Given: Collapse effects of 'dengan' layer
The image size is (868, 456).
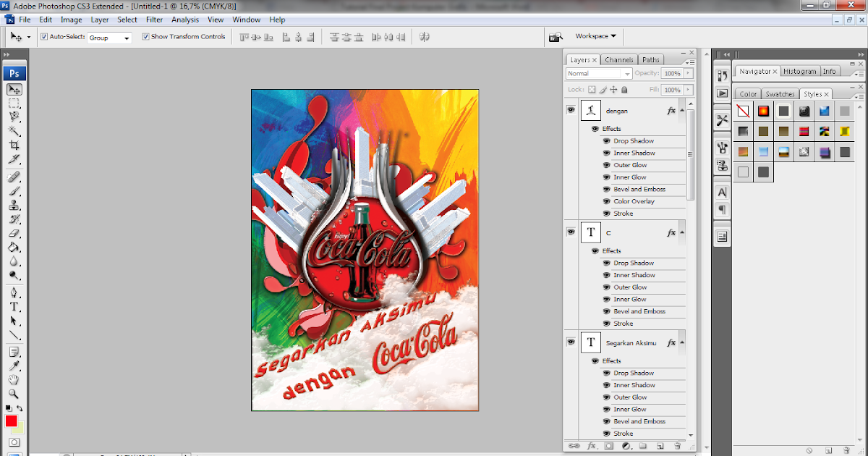Looking at the screenshot, I should coord(682,111).
